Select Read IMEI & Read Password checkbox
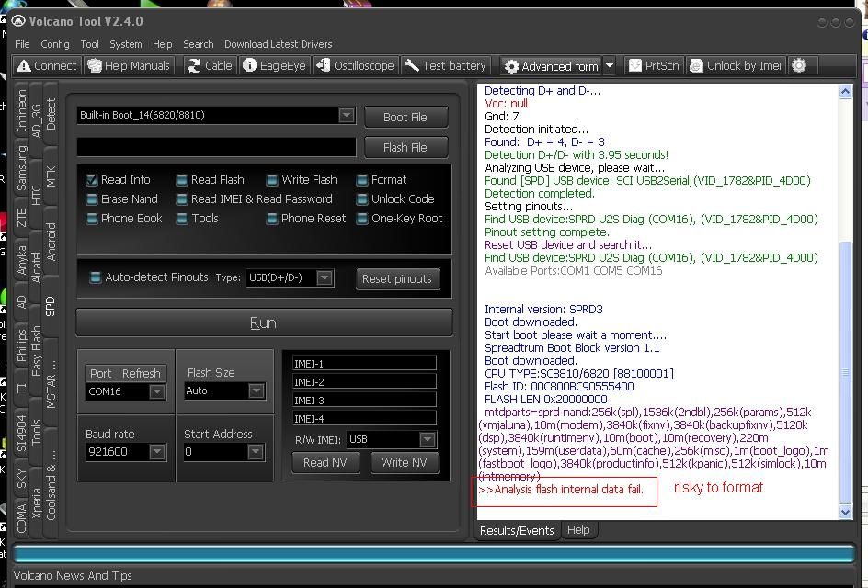The height and width of the screenshot is (588, 868). click(181, 199)
